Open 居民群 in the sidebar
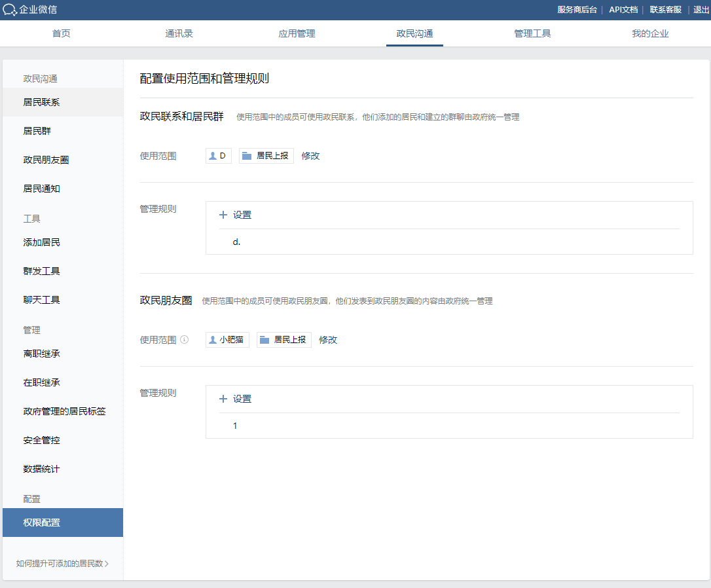 click(63, 131)
